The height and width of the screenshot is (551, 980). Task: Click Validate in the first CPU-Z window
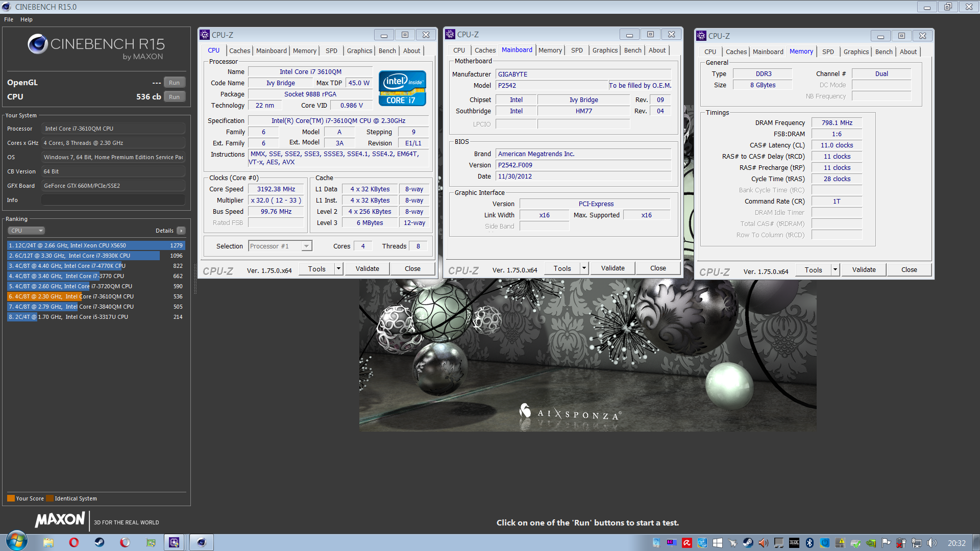(x=367, y=269)
